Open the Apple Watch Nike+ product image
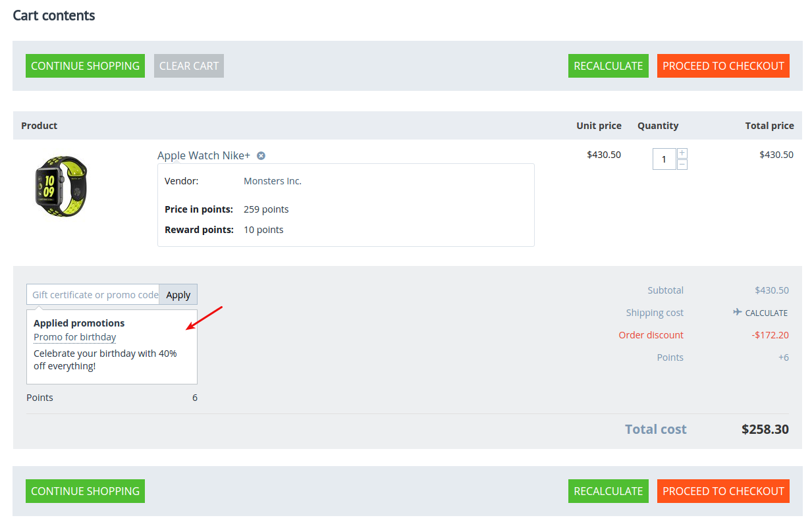The image size is (812, 526). [x=61, y=186]
